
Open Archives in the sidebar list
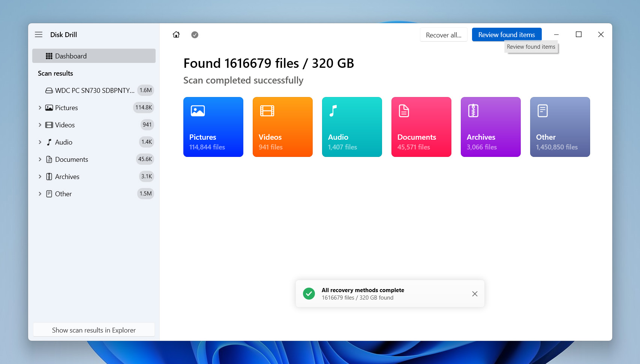(94, 176)
